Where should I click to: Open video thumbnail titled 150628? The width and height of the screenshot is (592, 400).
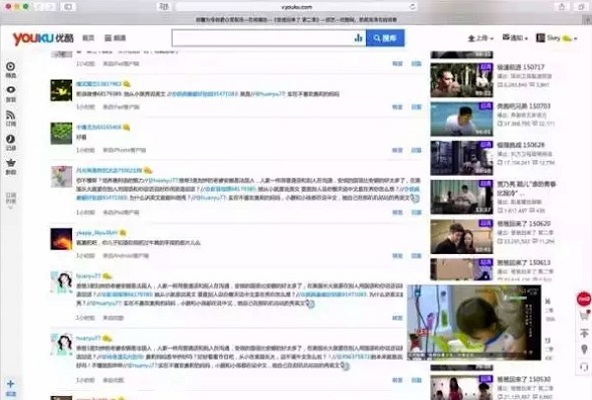tap(462, 158)
